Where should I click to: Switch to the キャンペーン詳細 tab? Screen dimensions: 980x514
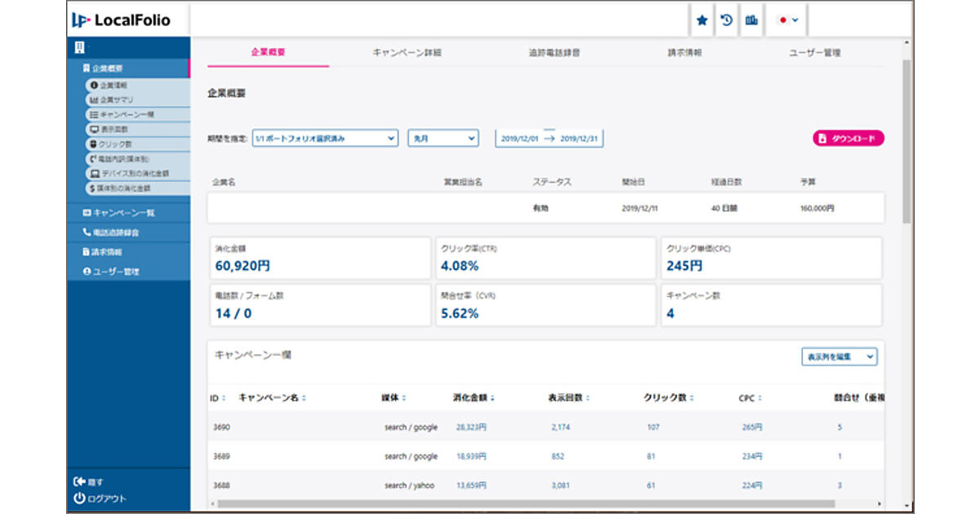tap(407, 52)
